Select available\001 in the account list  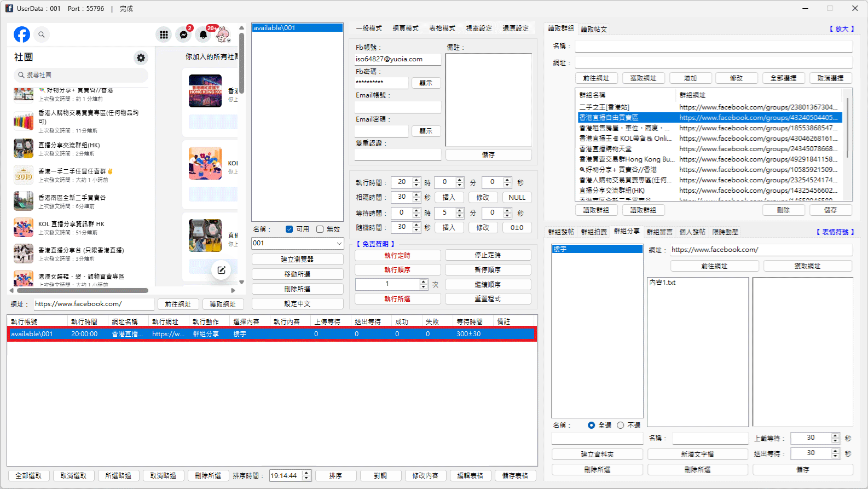click(x=297, y=28)
